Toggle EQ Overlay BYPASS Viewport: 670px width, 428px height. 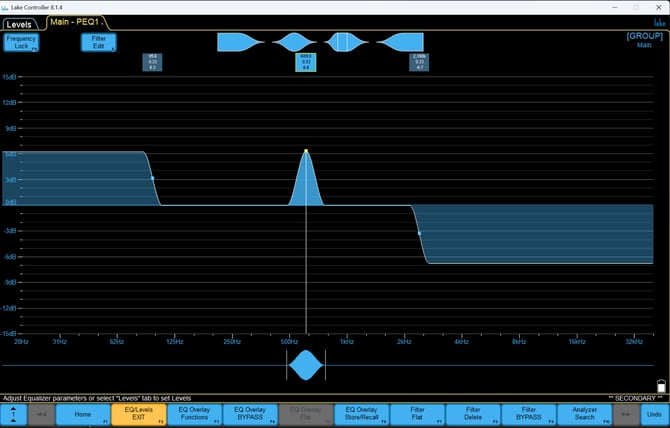click(x=250, y=413)
